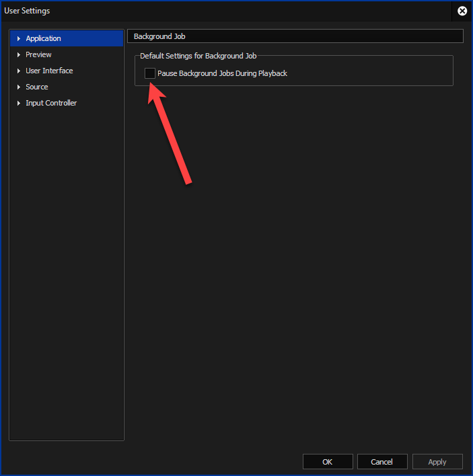Expand the Input Controller arrow

[x=19, y=103]
